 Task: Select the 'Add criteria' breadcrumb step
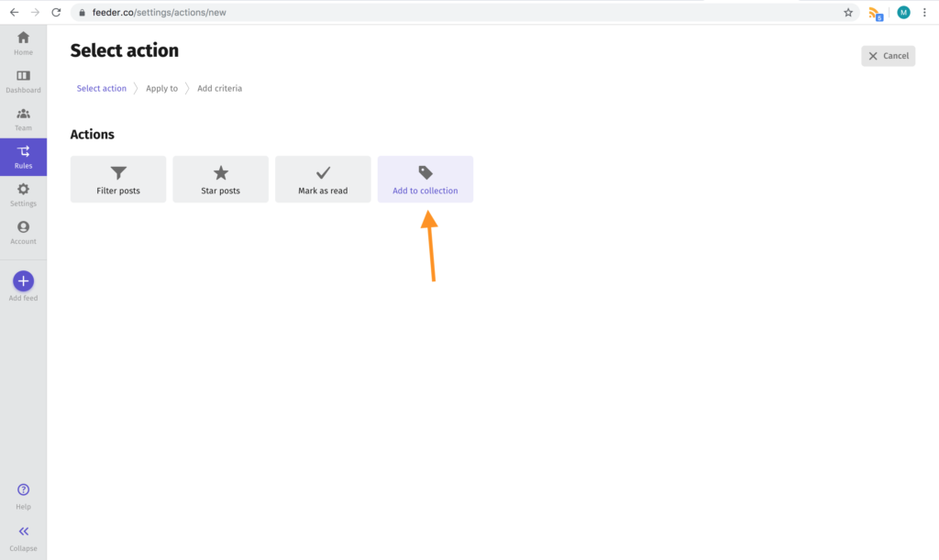220,88
